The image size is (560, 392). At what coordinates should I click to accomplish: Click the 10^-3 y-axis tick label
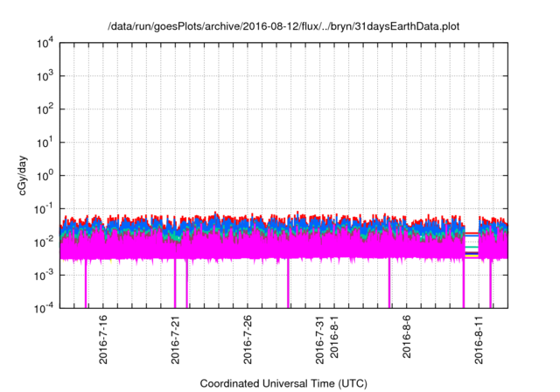point(44,276)
